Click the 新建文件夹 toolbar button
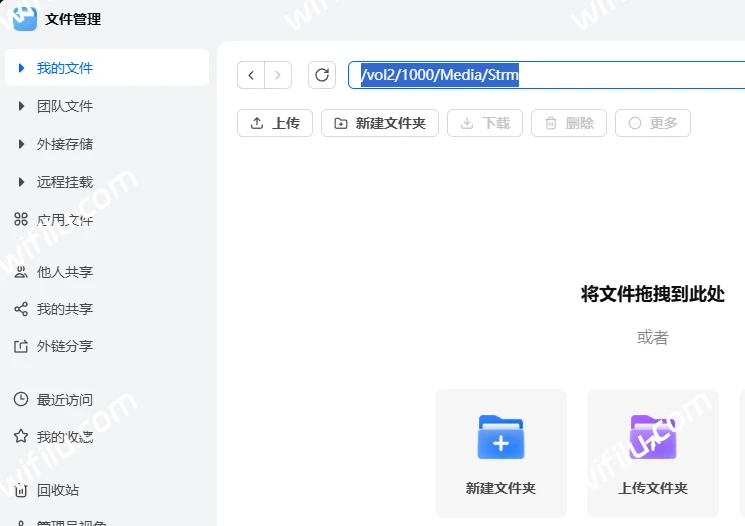 379,123
